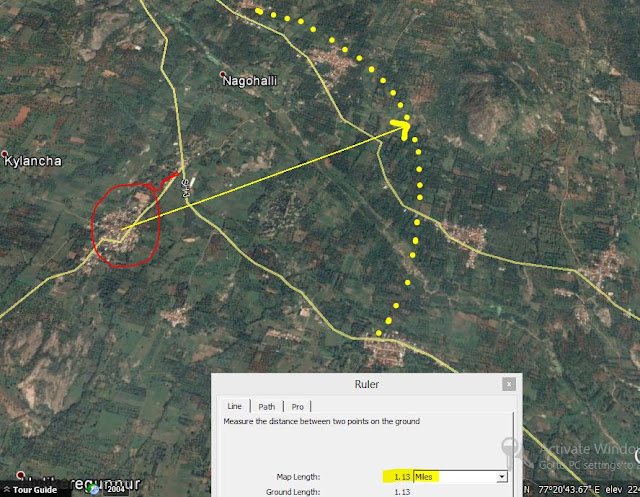Switch to the Line tab in Ruler
The image size is (640, 497).
234,406
